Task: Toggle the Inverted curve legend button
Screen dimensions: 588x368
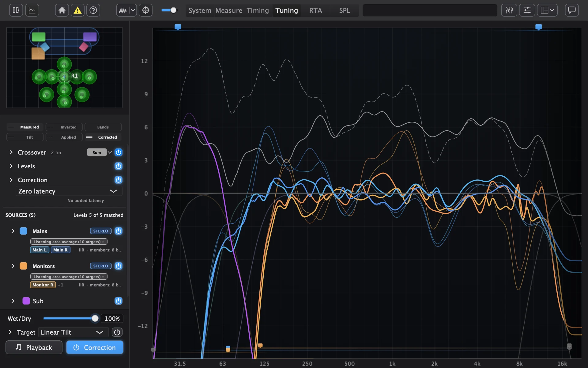Action: pyautogui.click(x=64, y=127)
